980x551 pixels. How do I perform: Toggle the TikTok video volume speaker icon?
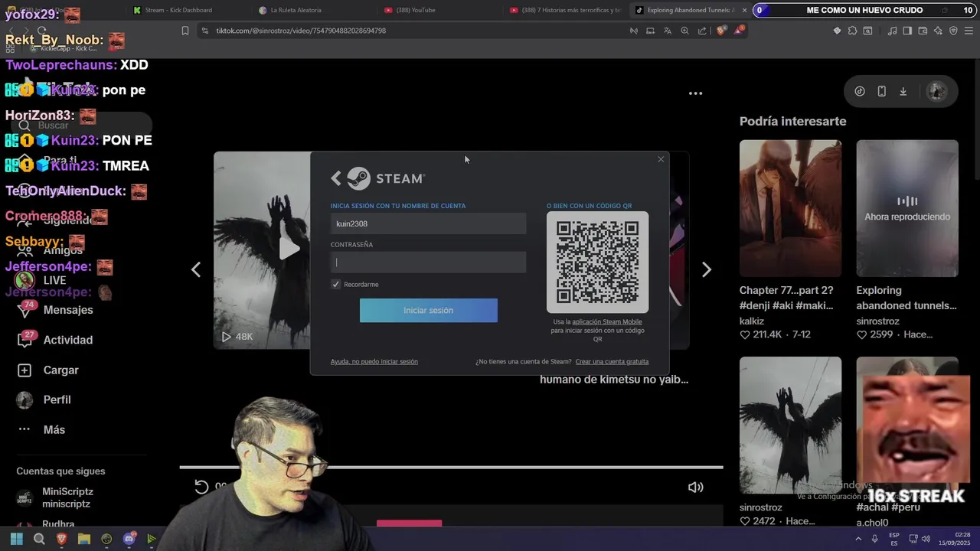pyautogui.click(x=695, y=487)
